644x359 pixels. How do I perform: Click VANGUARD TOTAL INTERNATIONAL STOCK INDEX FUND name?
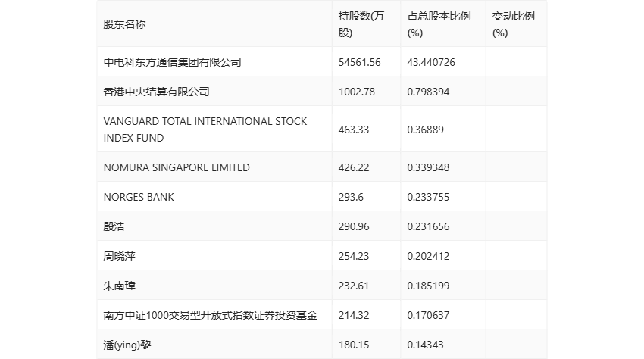click(205, 130)
